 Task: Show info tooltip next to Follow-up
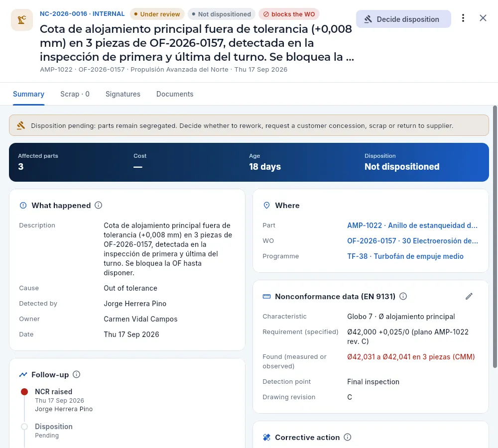77,374
